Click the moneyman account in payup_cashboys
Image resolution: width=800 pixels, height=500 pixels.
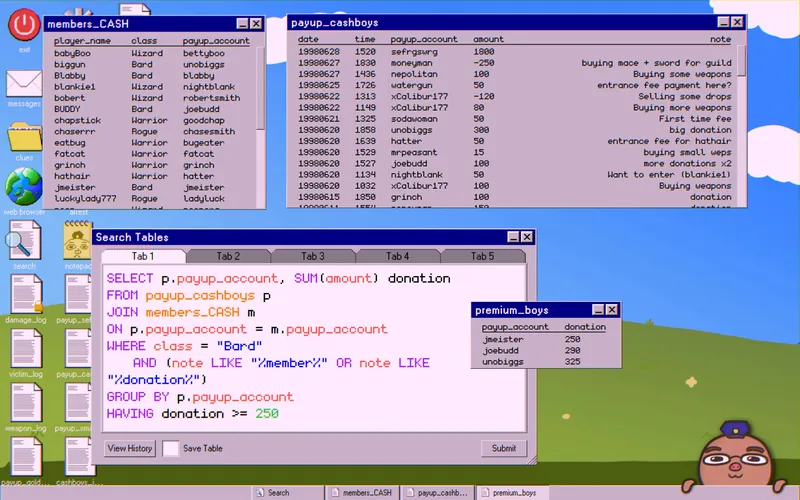coord(411,63)
